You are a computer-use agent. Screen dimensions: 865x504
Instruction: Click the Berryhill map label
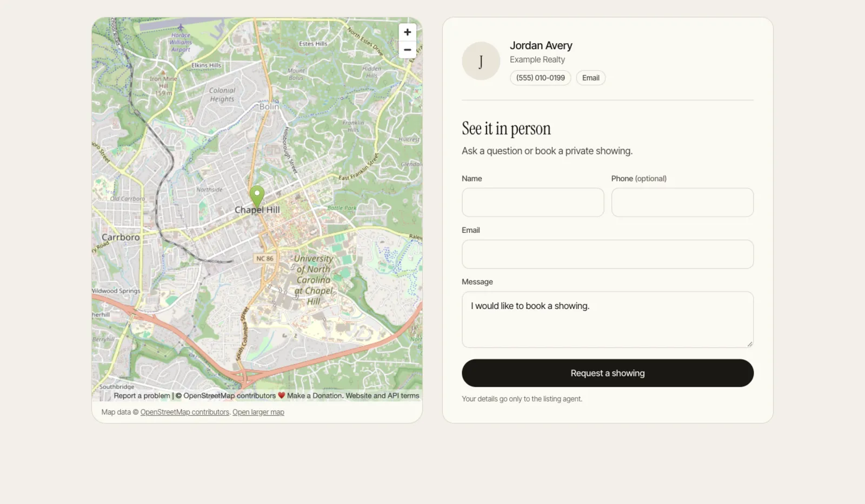[x=103, y=340]
